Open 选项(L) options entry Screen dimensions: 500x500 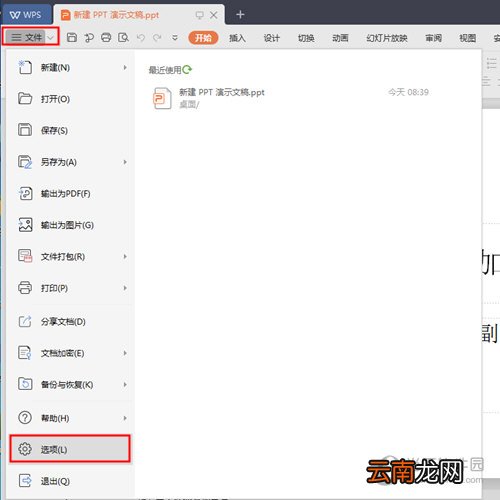tap(70, 449)
